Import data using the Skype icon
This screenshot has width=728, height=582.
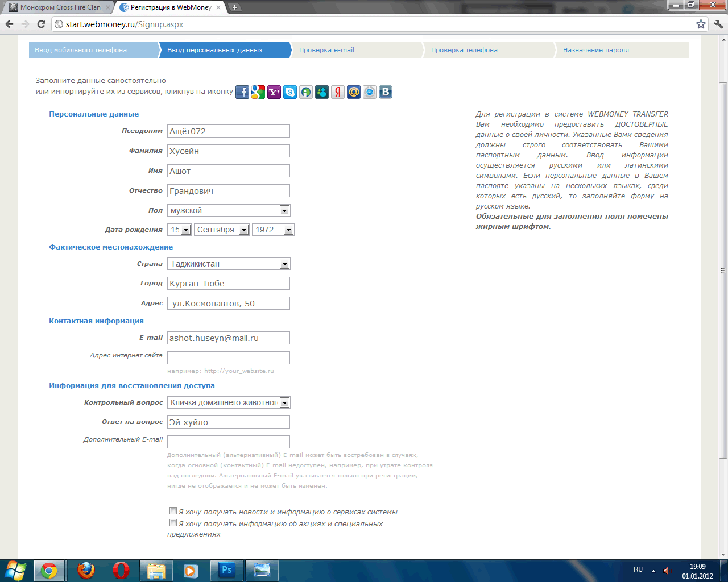click(x=290, y=92)
